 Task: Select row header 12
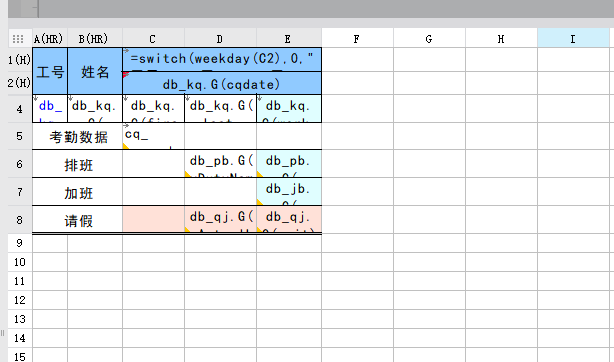click(20, 300)
